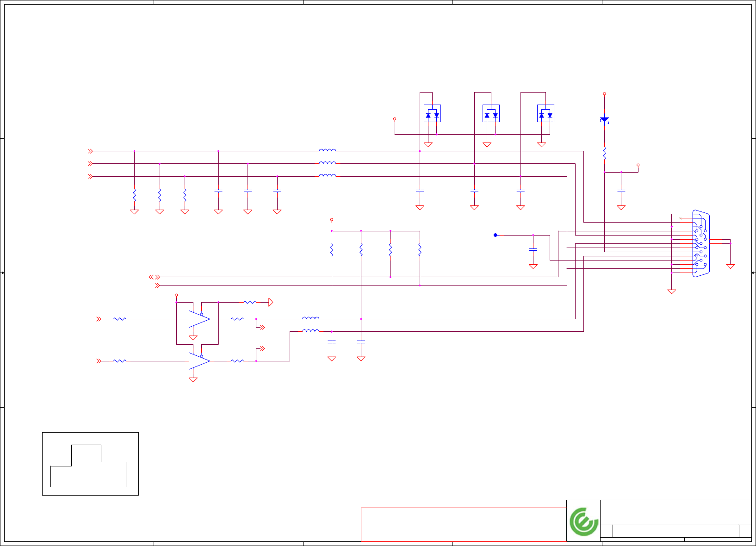Click the ground symbol right of the connector
756x546 pixels.
730,266
